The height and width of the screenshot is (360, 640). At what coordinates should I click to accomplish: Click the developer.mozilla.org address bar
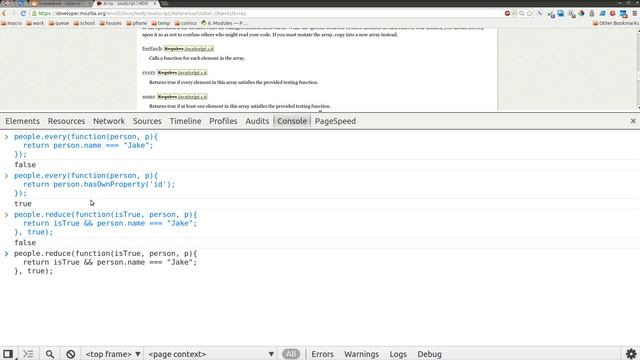point(265,13)
